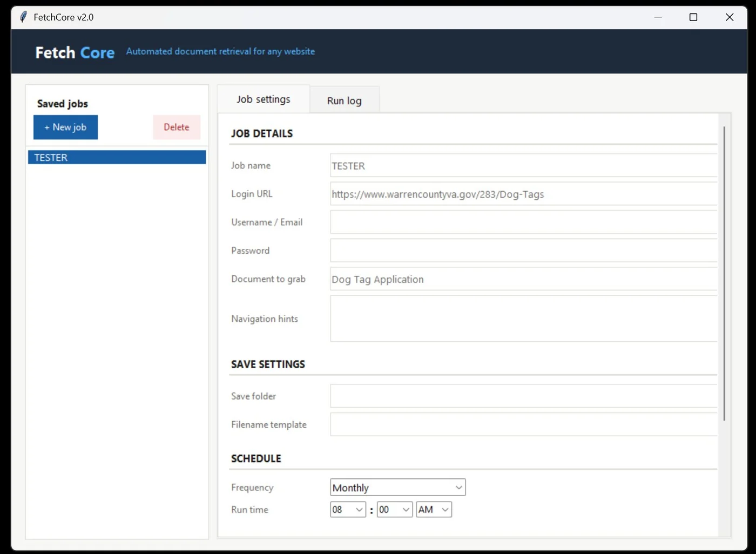Focus the Password input field
This screenshot has width=756, height=554.
coord(524,251)
